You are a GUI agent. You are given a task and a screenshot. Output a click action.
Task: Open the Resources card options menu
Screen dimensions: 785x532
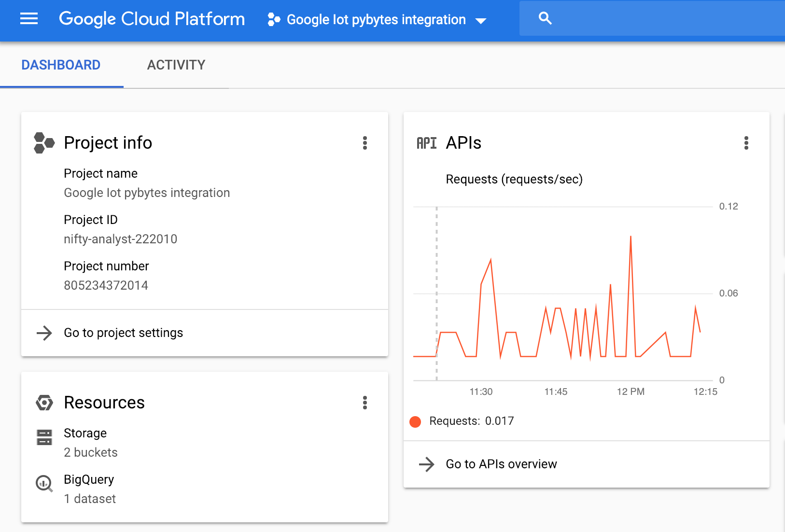365,403
